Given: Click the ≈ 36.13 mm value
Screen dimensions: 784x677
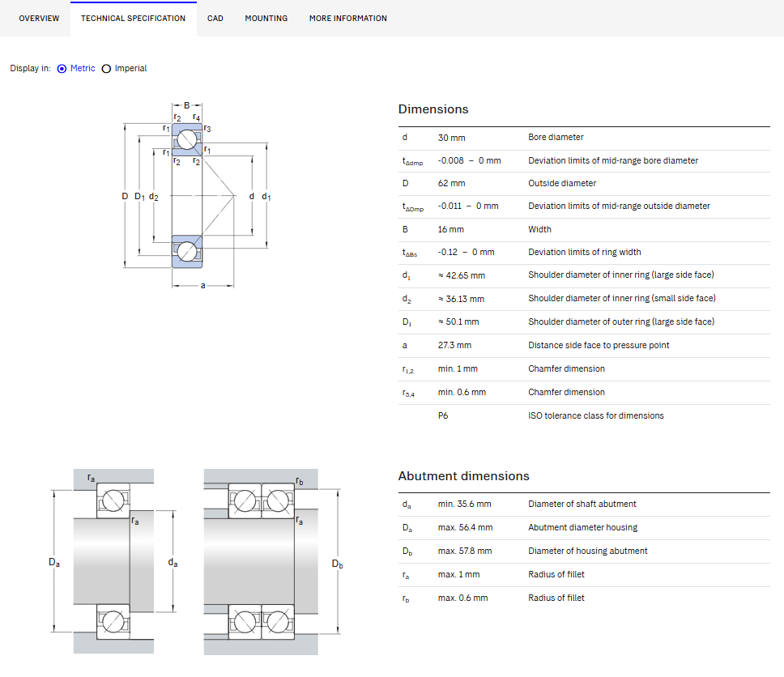Looking at the screenshot, I should [x=461, y=299].
